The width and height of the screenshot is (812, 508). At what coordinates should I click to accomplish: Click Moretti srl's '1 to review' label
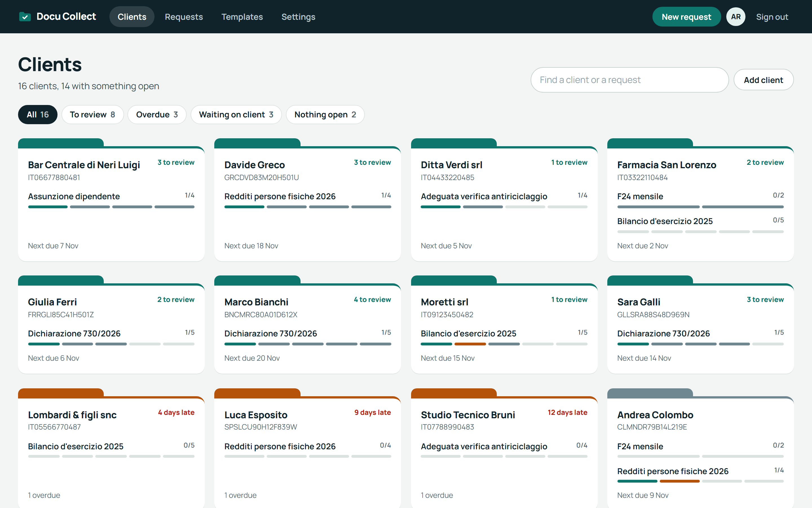tap(569, 299)
